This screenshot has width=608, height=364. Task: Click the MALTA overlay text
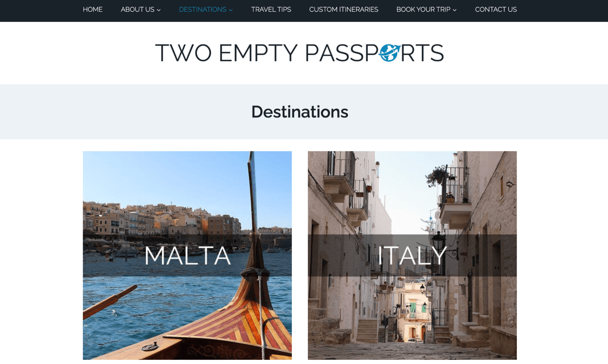tap(187, 255)
